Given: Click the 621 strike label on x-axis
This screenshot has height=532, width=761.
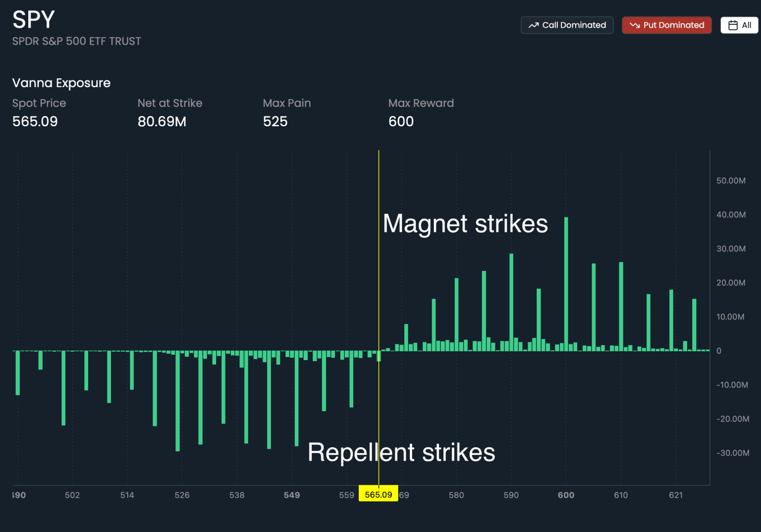Looking at the screenshot, I should pos(676,495).
